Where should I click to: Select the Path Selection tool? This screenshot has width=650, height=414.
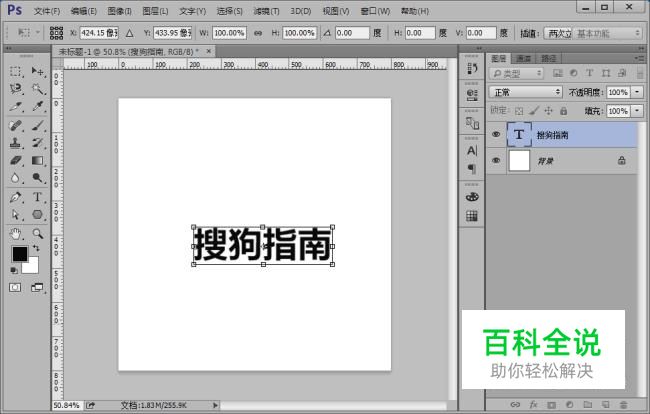click(15, 215)
